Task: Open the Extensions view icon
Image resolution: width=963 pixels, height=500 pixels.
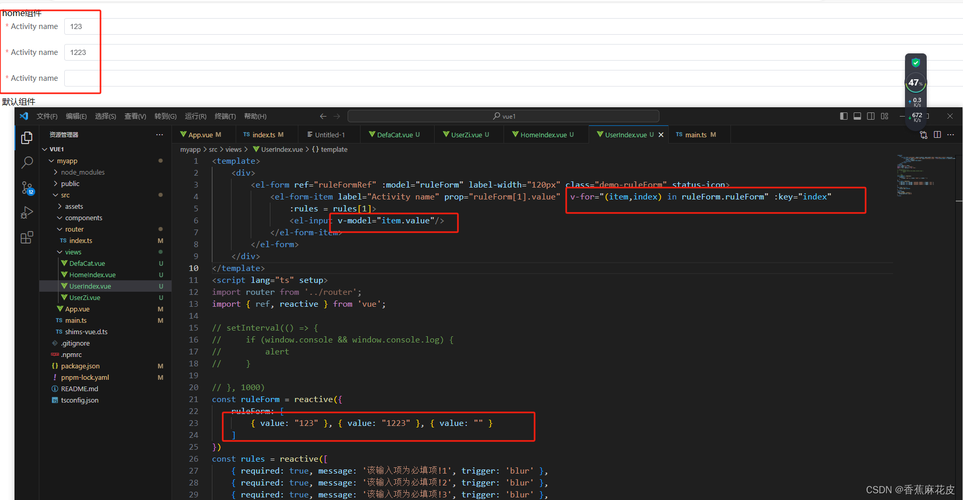Action: (26, 238)
